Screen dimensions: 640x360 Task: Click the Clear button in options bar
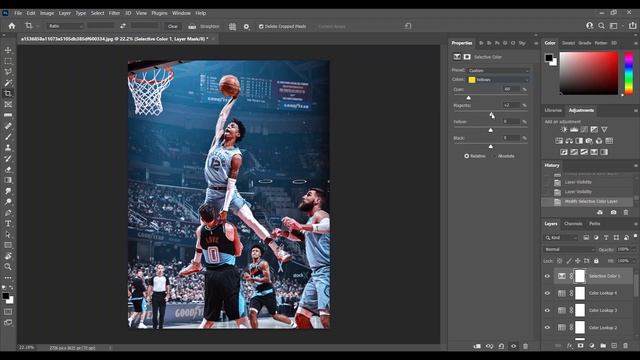pyautogui.click(x=173, y=27)
